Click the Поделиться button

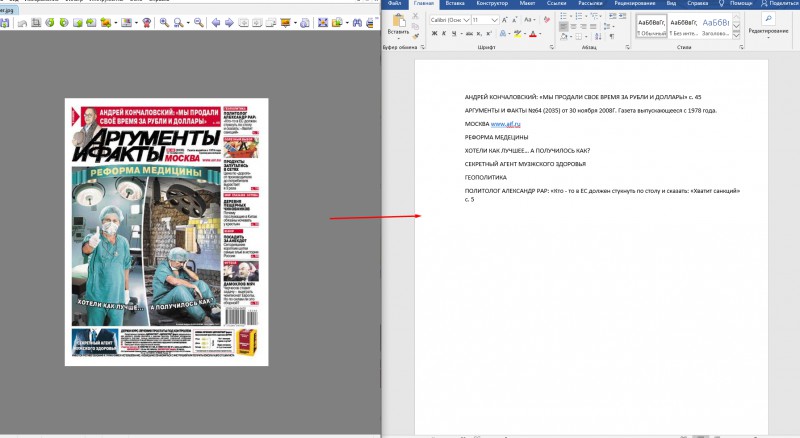779,3
